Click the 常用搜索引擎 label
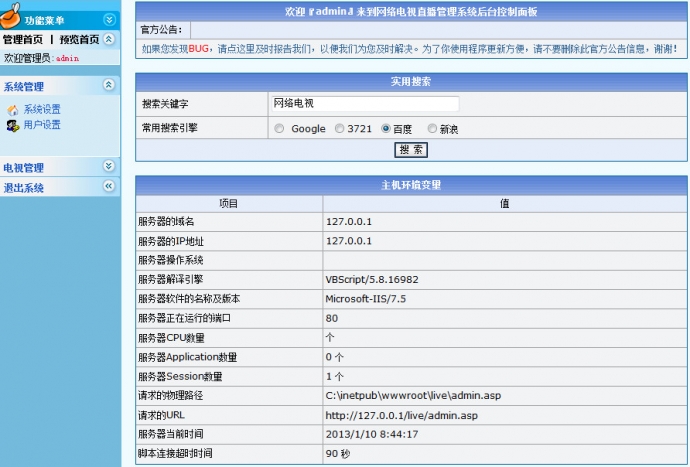Image resolution: width=690 pixels, height=467 pixels. (169, 128)
